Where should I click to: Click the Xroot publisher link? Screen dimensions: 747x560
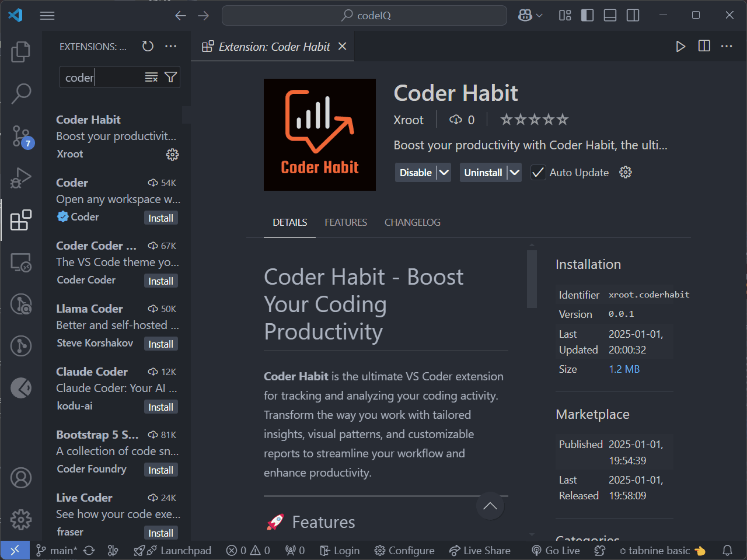[408, 120]
